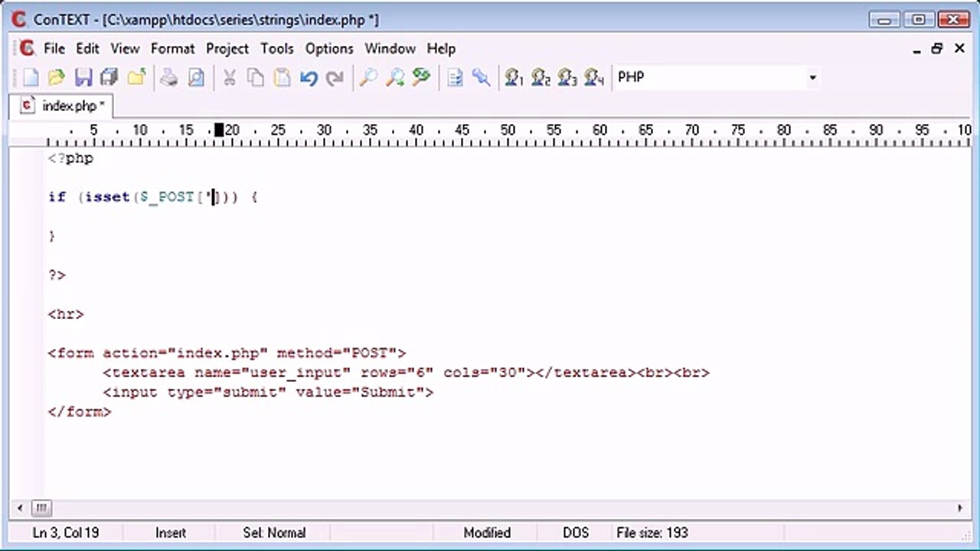Viewport: 980px width, 551px height.
Task: Open the Format menu
Action: tap(173, 48)
